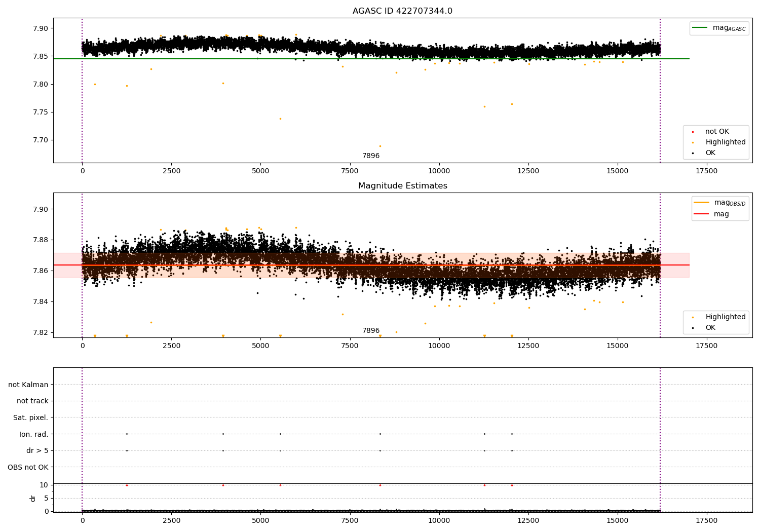
Task: Click the '7896' annotation in middle plot
Action: tap(370, 331)
